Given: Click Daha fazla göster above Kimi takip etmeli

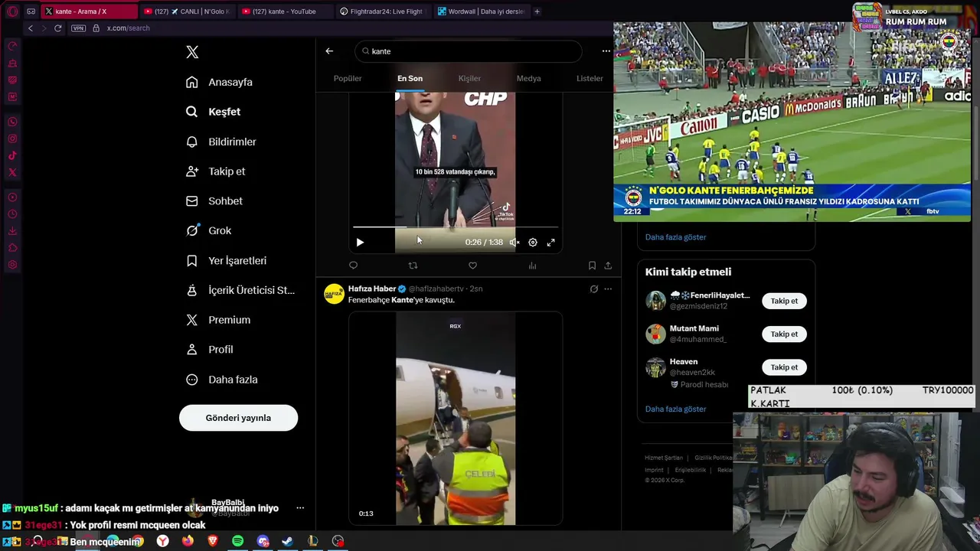Looking at the screenshot, I should point(675,237).
